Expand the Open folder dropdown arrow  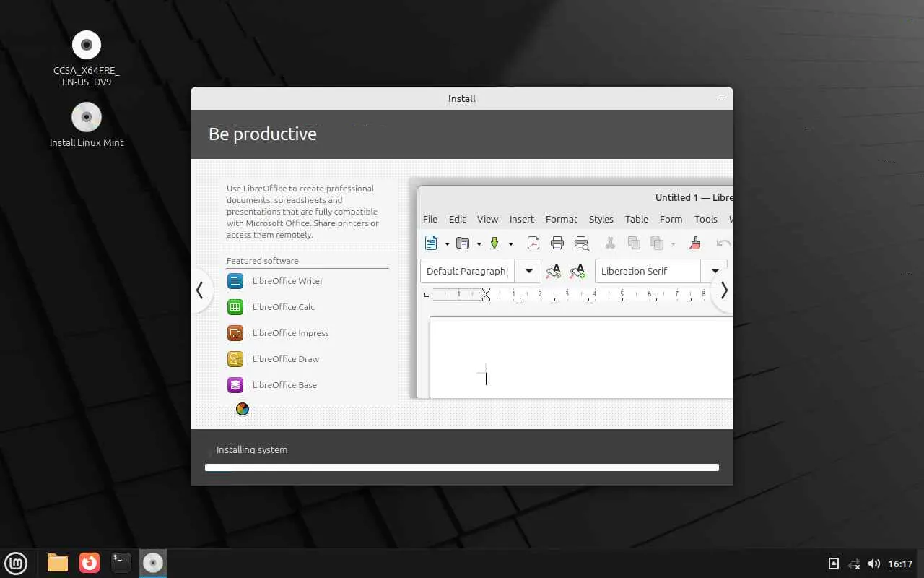479,243
